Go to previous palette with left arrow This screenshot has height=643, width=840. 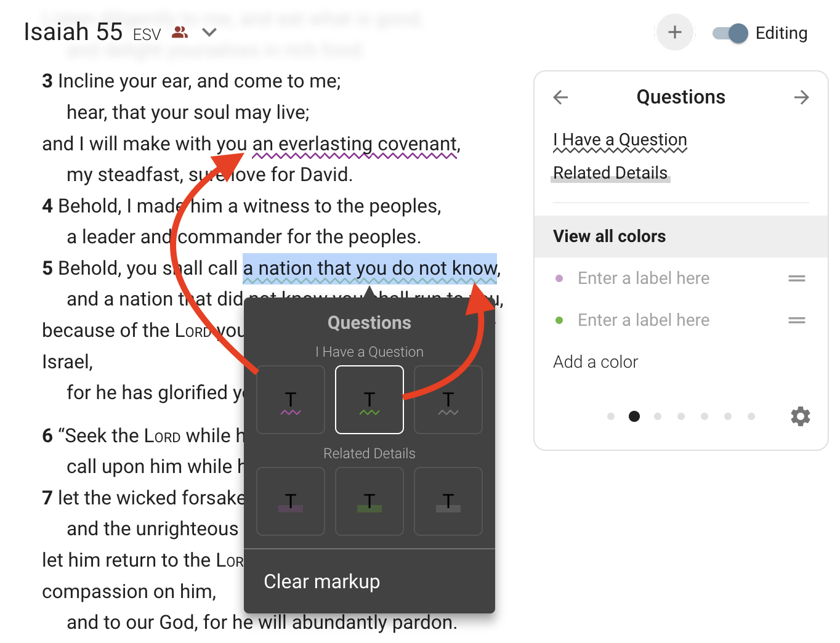point(561,97)
